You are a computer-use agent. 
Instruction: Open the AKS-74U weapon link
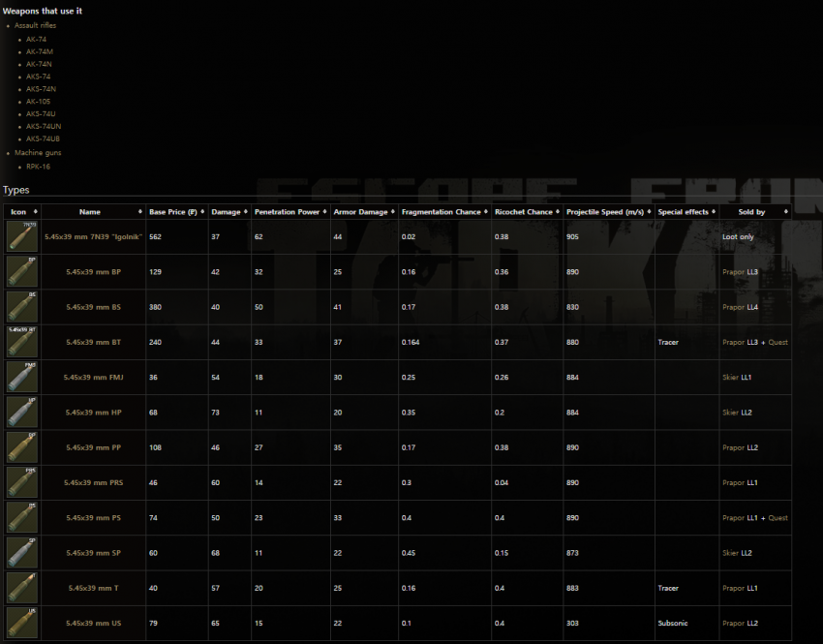click(41, 113)
